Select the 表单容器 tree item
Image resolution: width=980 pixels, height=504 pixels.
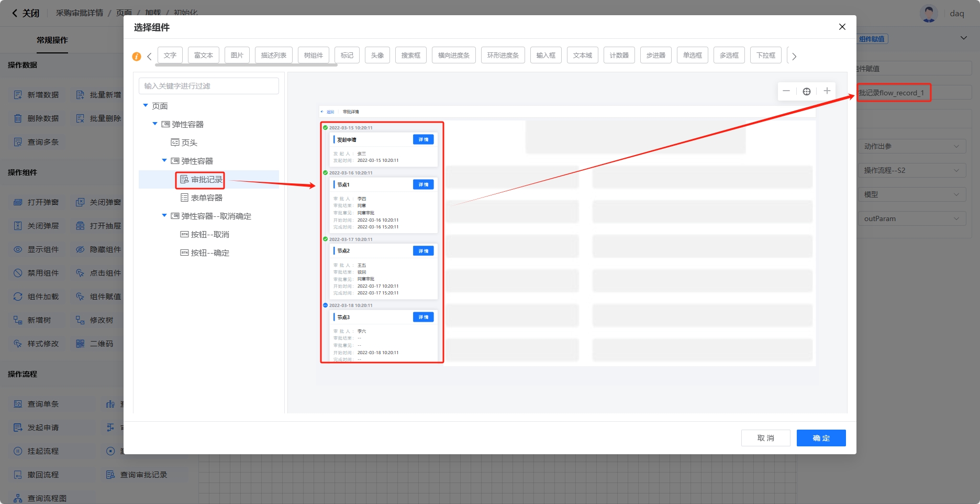tap(206, 198)
